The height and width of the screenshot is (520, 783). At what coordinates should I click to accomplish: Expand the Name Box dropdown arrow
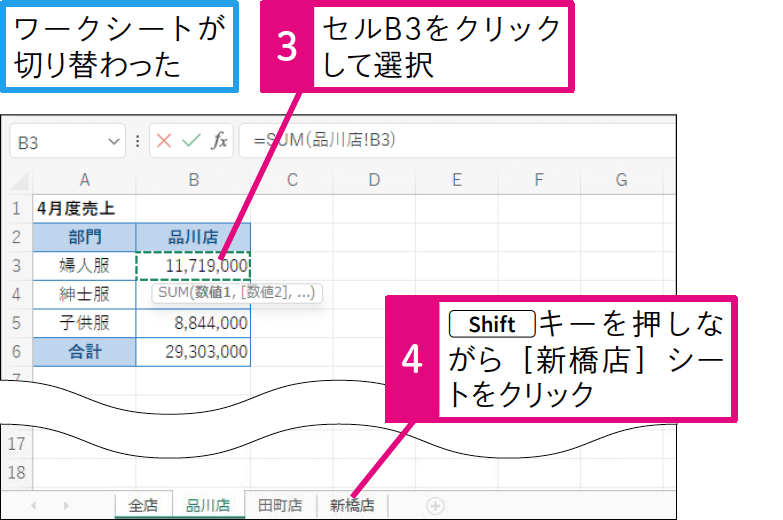114,142
